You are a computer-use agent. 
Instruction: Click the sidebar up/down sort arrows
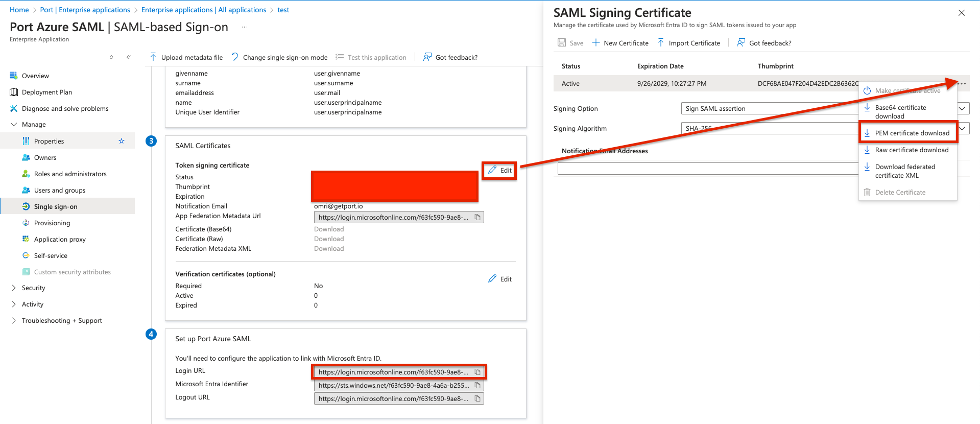[x=111, y=57]
